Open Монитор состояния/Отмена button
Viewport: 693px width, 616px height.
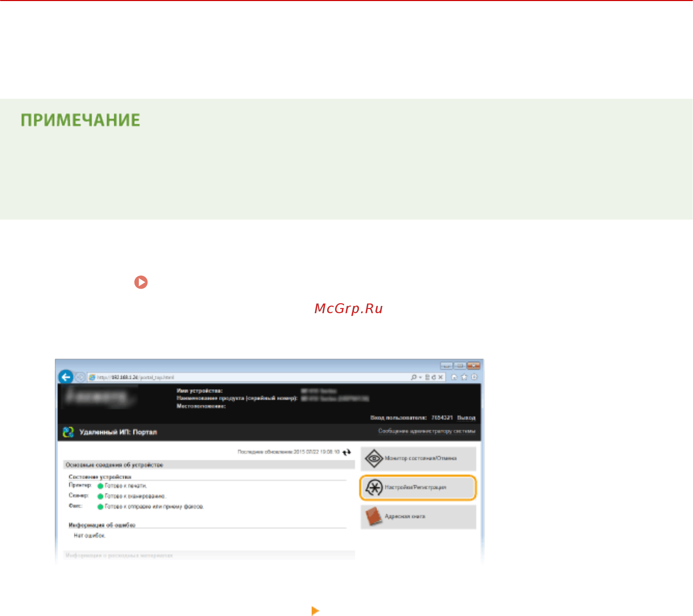[418, 459]
